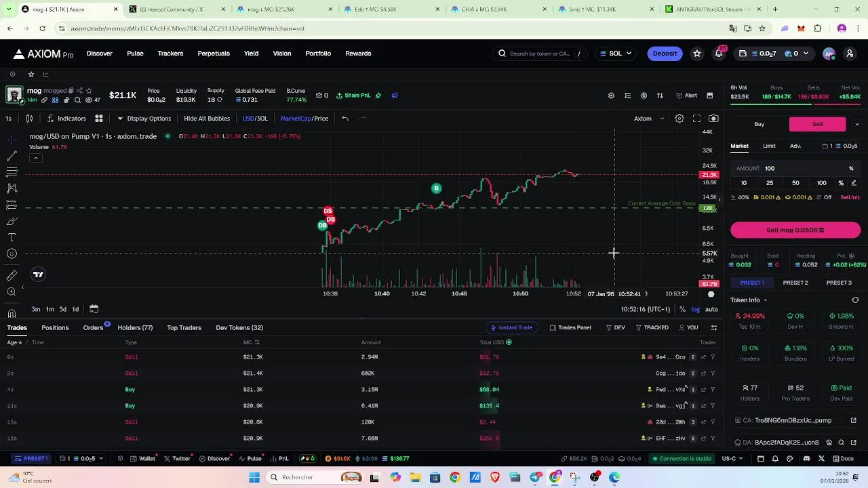
Task: Switch to the Top Traders tab
Action: tap(184, 328)
